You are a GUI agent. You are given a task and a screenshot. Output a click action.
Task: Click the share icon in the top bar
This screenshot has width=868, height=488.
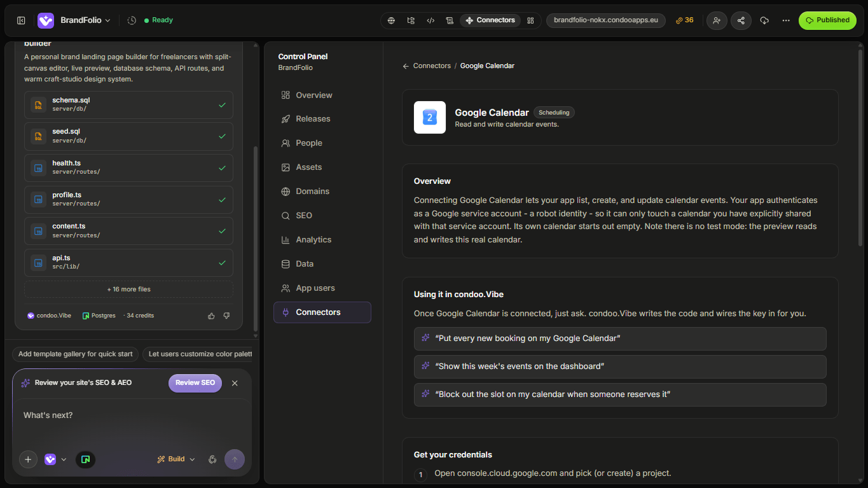741,20
